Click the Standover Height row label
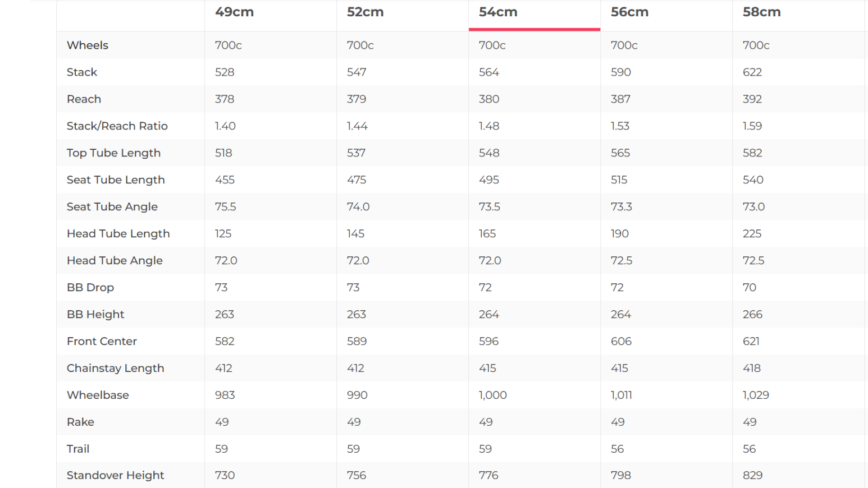The height and width of the screenshot is (488, 868). tap(116, 476)
